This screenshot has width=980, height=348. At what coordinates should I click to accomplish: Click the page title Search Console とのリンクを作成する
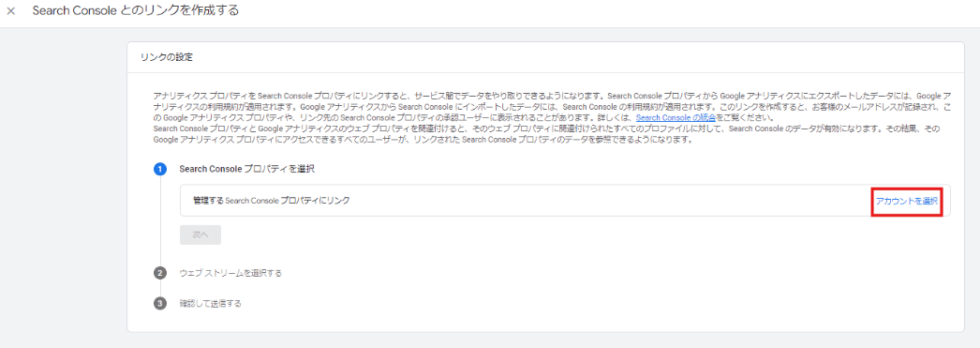click(x=136, y=11)
